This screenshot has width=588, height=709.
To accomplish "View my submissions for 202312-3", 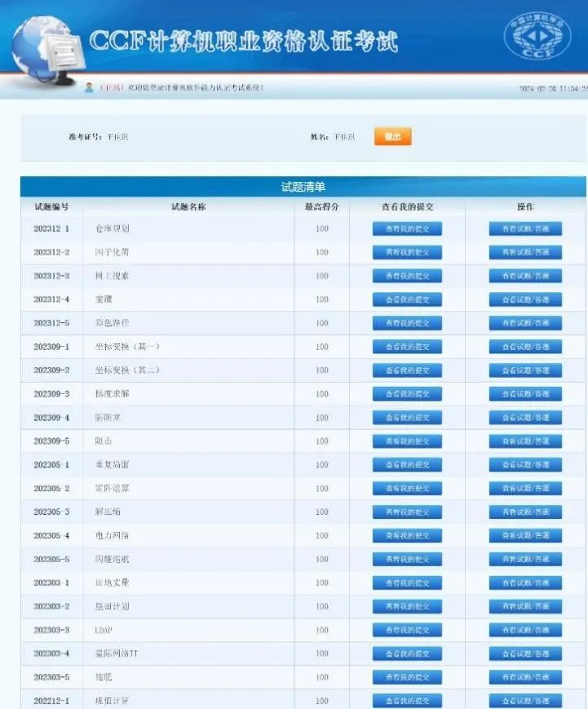I will click(x=407, y=276).
